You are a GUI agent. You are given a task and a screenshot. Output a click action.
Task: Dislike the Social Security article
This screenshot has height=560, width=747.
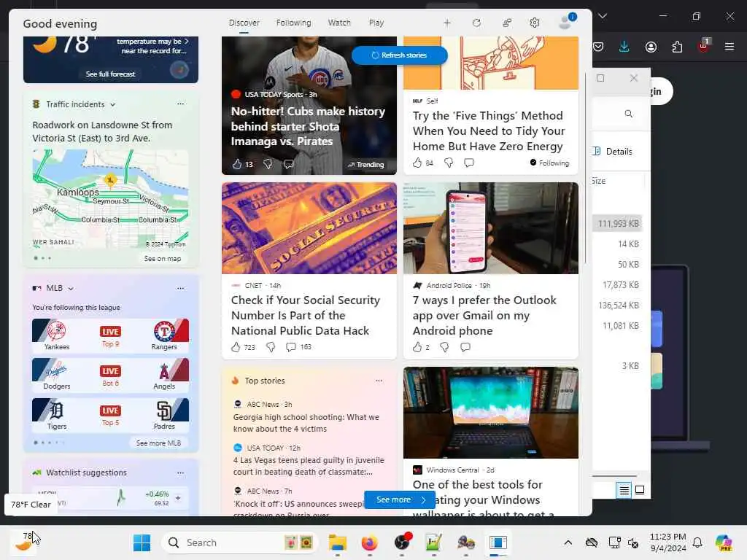pos(271,347)
